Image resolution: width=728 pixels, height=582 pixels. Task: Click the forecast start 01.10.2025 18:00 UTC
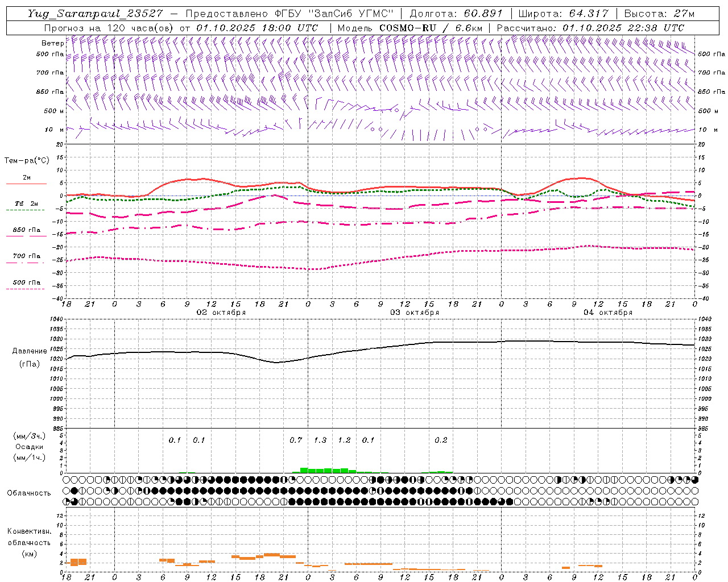click(257, 28)
